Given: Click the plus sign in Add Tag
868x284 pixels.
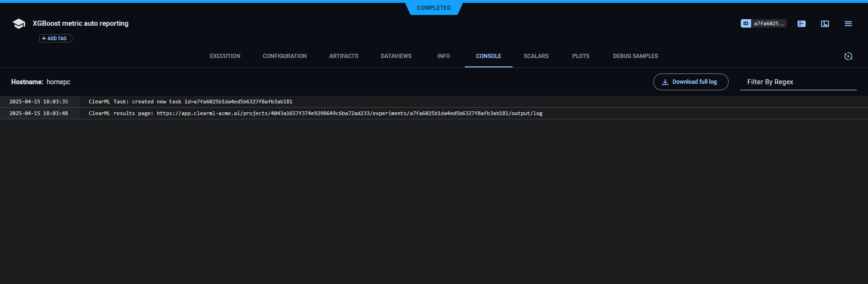Looking at the screenshot, I should tap(44, 38).
